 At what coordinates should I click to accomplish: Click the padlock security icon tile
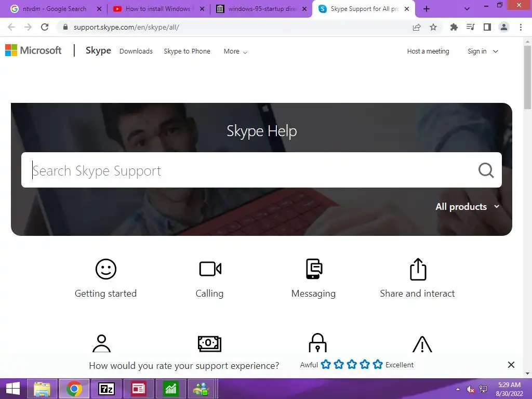(x=317, y=343)
